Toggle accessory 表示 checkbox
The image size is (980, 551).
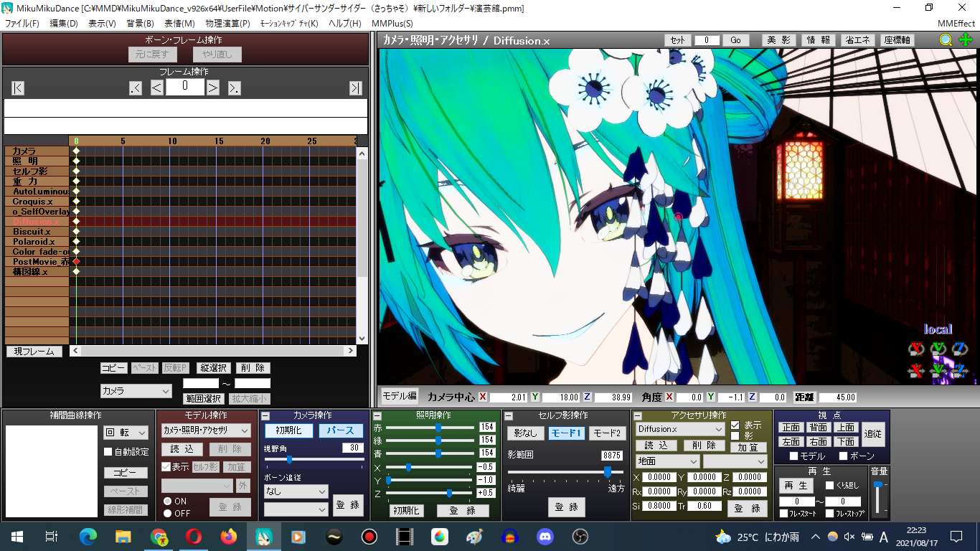click(735, 425)
